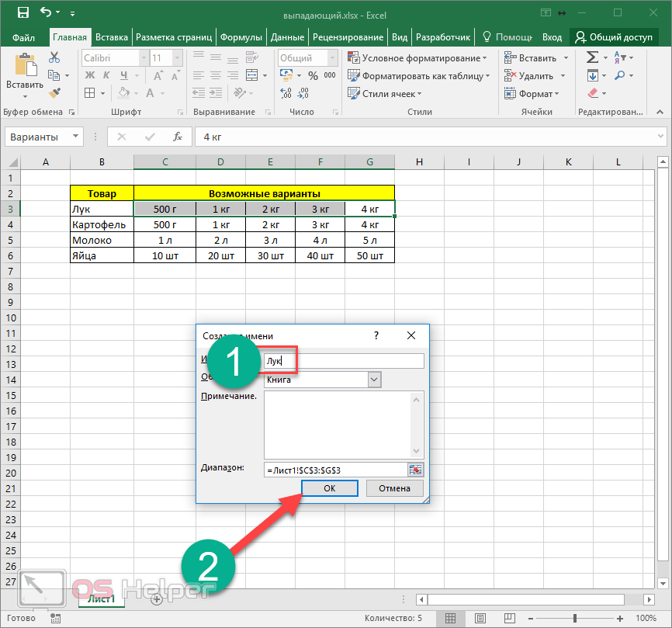The width and height of the screenshot is (672, 628).
Task: Open Условное форматирование dropdown
Action: click(x=417, y=57)
